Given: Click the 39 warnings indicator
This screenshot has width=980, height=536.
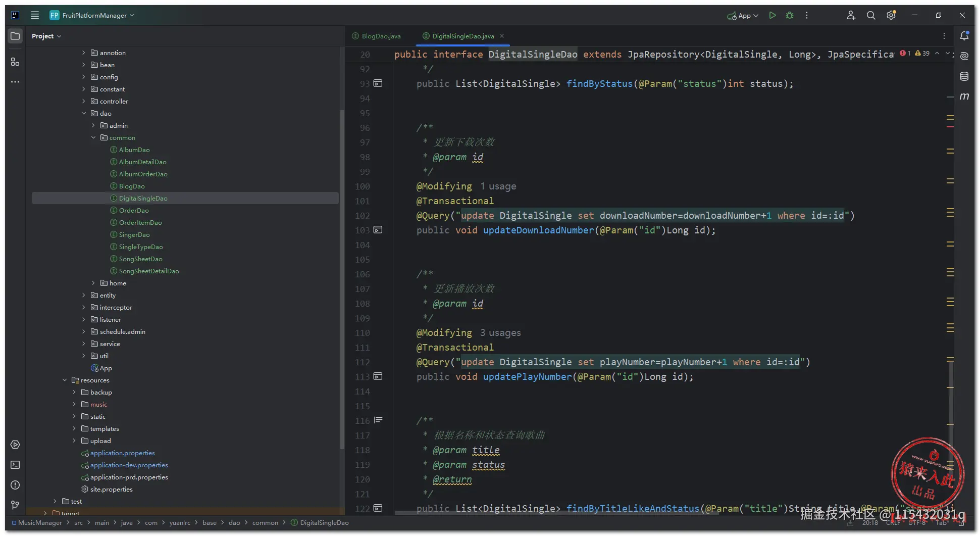Looking at the screenshot, I should point(922,53).
